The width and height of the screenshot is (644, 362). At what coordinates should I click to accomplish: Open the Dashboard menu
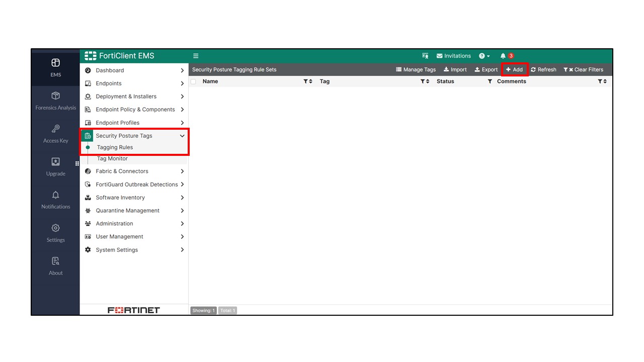134,70
